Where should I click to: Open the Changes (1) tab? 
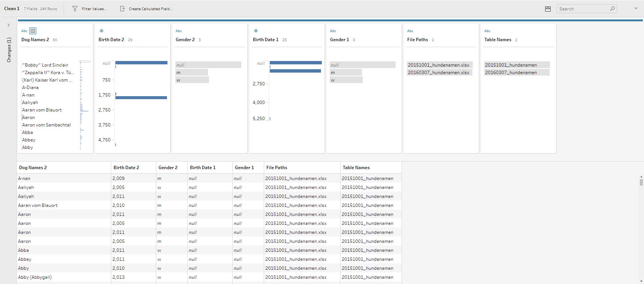point(9,50)
